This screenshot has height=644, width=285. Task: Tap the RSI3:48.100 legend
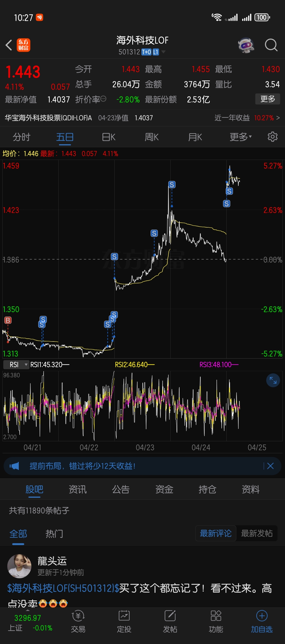click(x=219, y=365)
